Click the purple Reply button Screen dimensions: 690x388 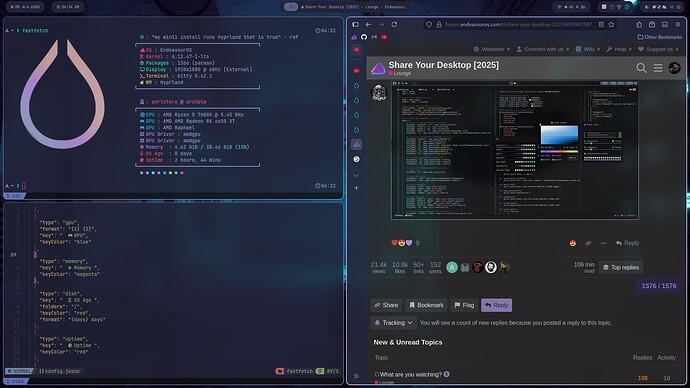click(496, 305)
